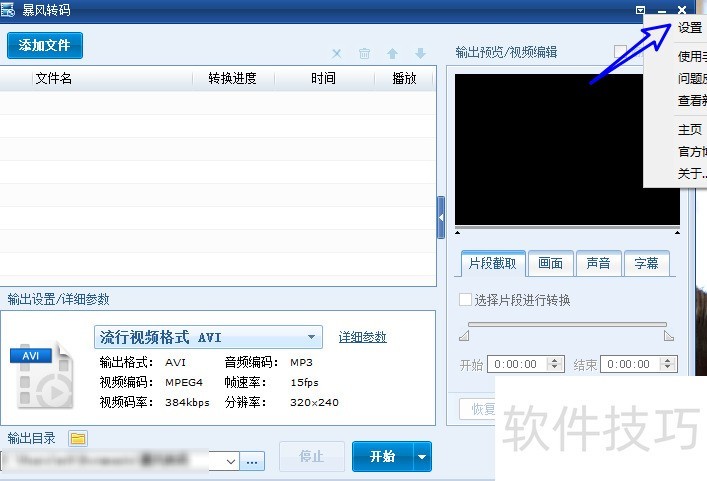Choose 设置 from the menu
The height and width of the screenshot is (481, 707).
[x=690, y=28]
